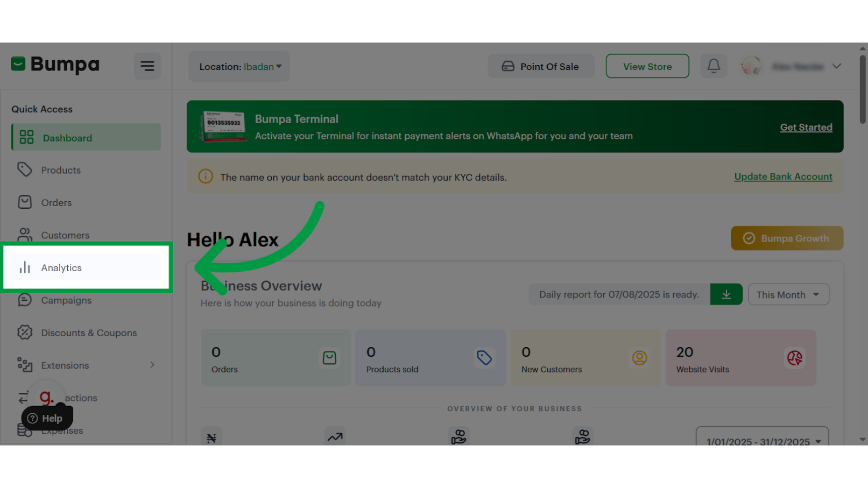Download the daily report
The image size is (868, 488).
click(x=726, y=294)
